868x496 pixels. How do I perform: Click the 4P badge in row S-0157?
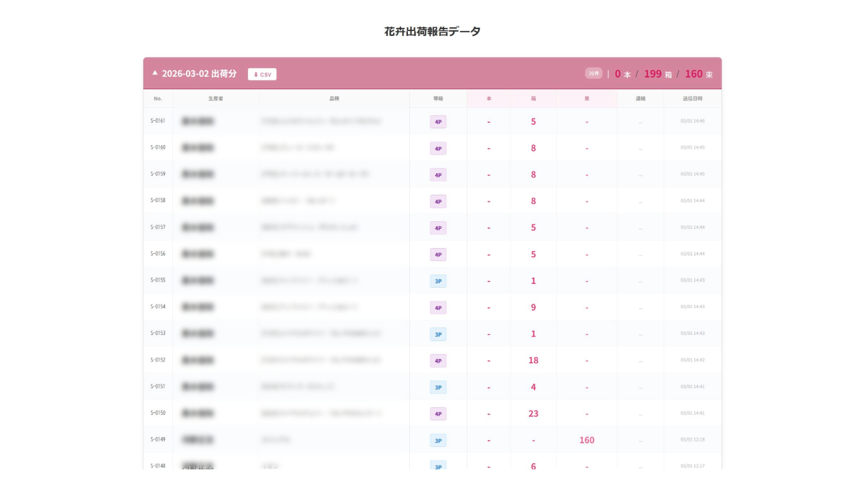(438, 228)
